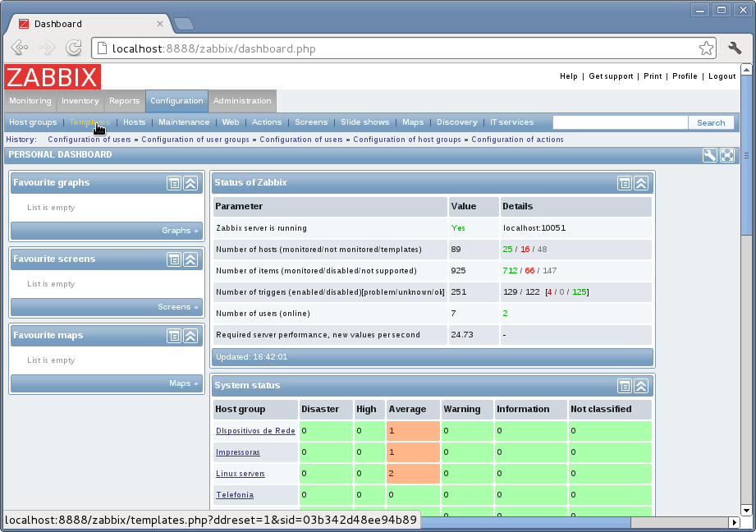
Task: Open Favourite screens menu icon
Action: click(174, 259)
